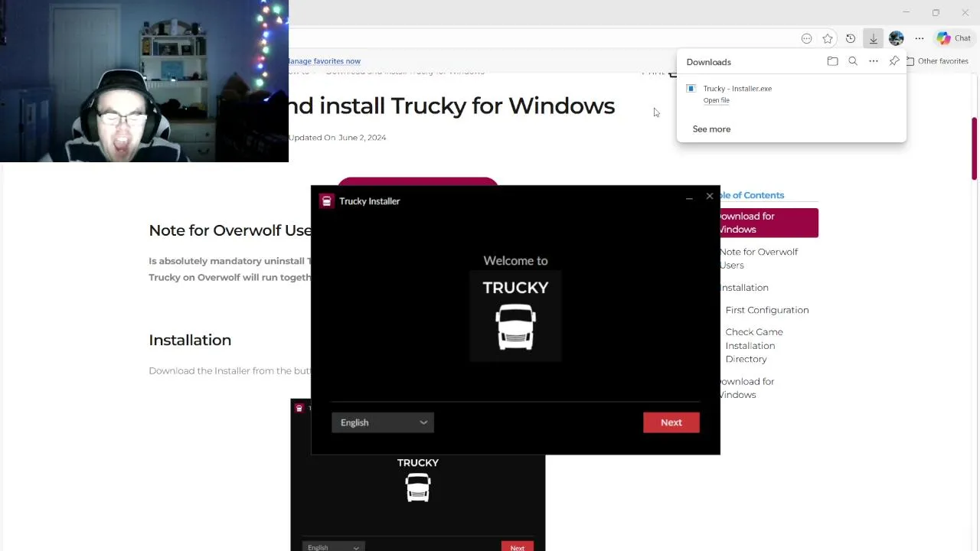The image size is (980, 551).
Task: Click the 'Installation' section heading
Action: tap(190, 340)
